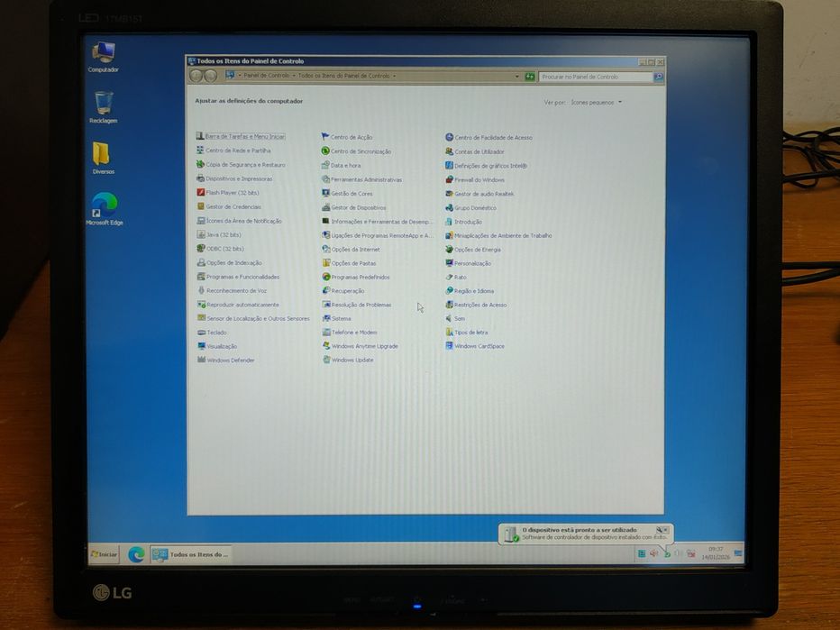Viewport: 840px width, 630px height.
Task: Open Resolução de Problemas
Action: click(x=357, y=305)
